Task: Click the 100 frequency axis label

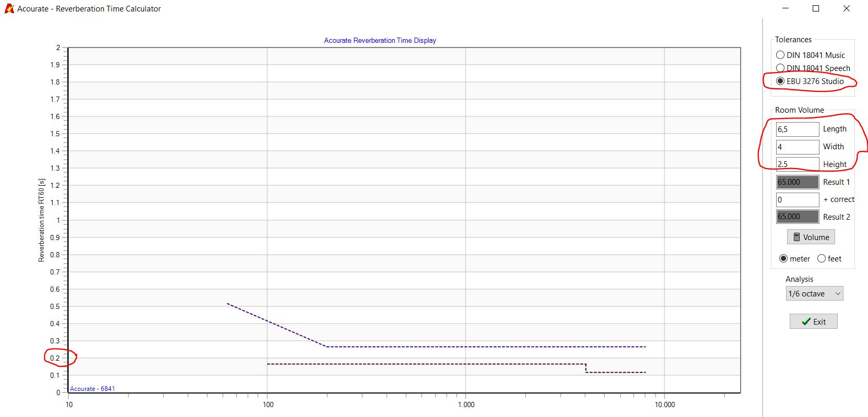Action: 268,404
